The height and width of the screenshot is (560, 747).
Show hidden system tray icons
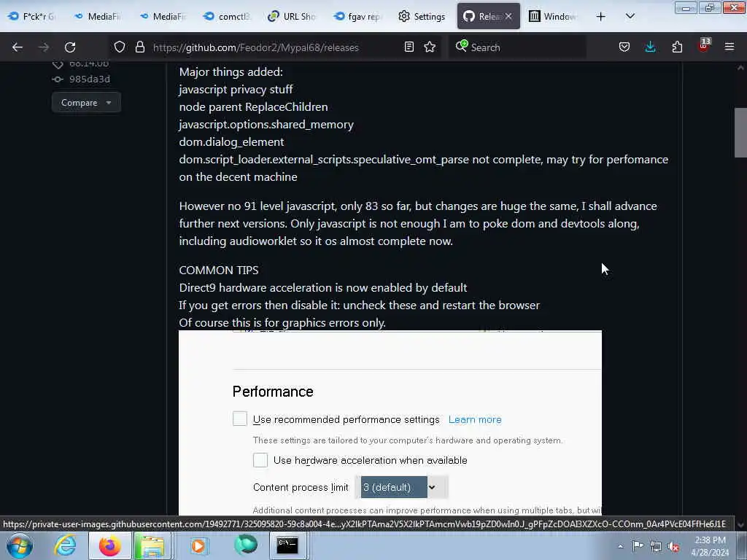tap(620, 546)
